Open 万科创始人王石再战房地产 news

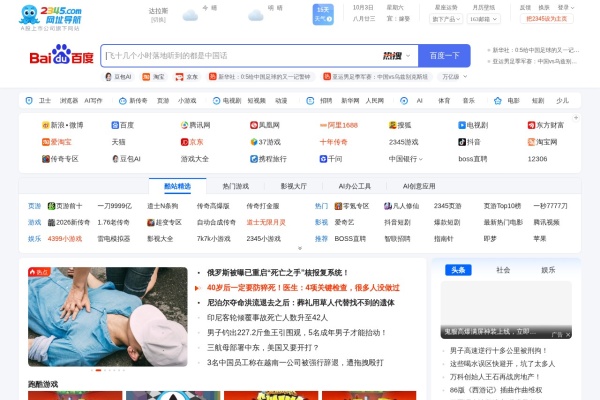click(x=495, y=377)
